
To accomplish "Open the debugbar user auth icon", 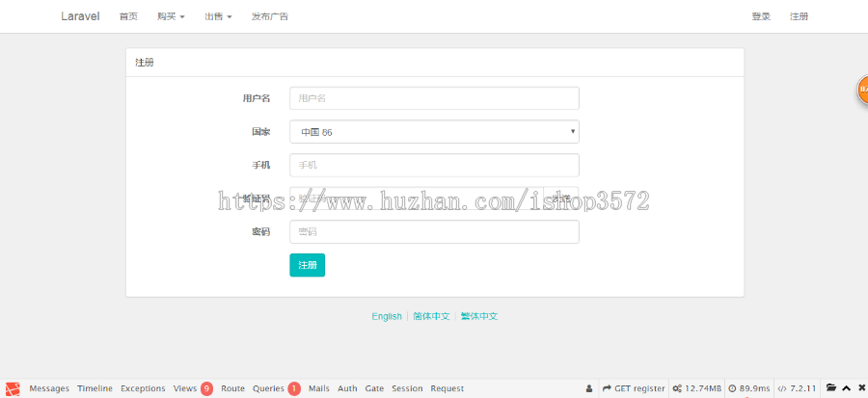I will [x=589, y=388].
